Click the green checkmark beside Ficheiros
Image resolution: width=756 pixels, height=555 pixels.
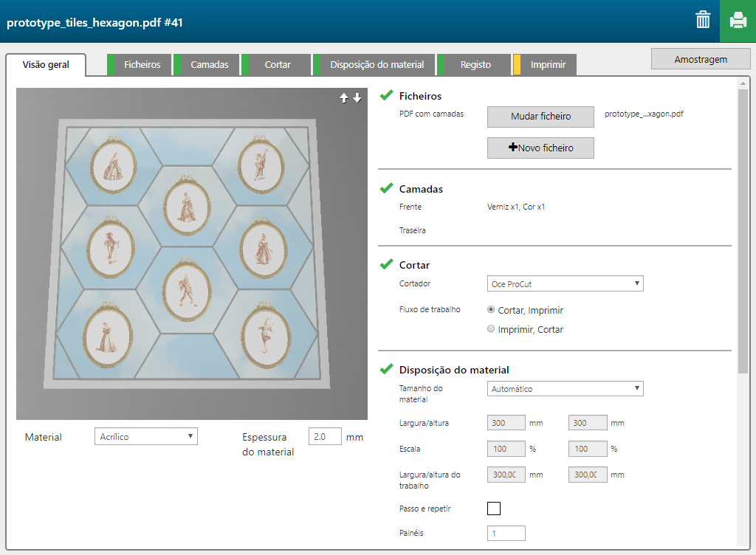click(x=386, y=95)
